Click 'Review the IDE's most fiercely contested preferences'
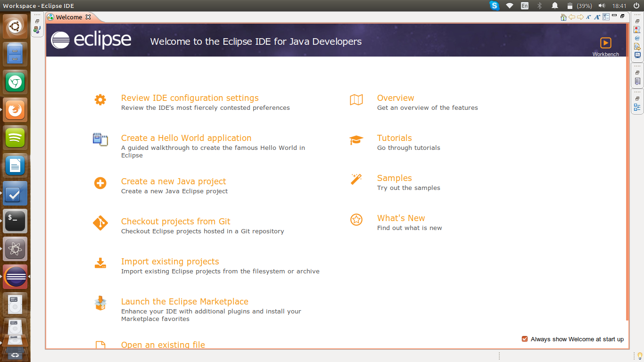 [206, 108]
